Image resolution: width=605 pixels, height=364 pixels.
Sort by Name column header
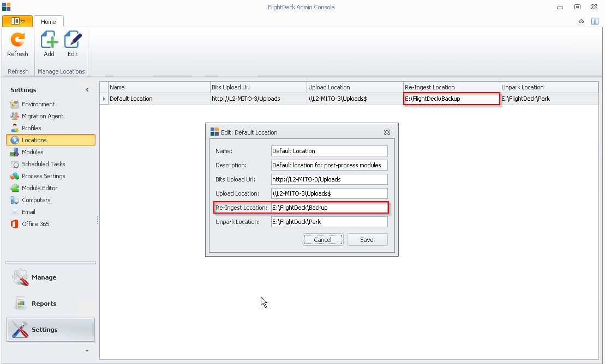coord(159,87)
